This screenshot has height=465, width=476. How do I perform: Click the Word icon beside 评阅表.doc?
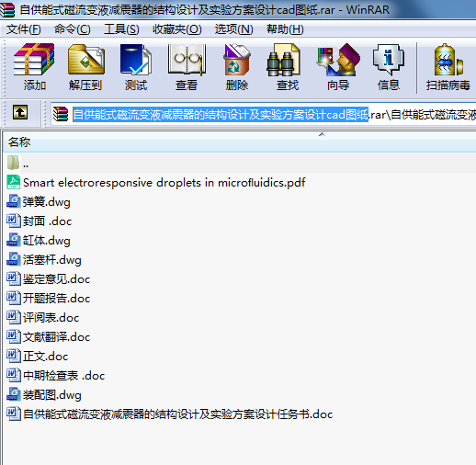click(x=14, y=317)
